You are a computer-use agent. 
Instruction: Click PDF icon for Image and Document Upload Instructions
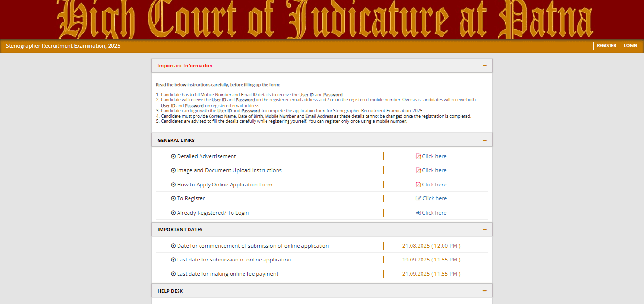(x=418, y=170)
